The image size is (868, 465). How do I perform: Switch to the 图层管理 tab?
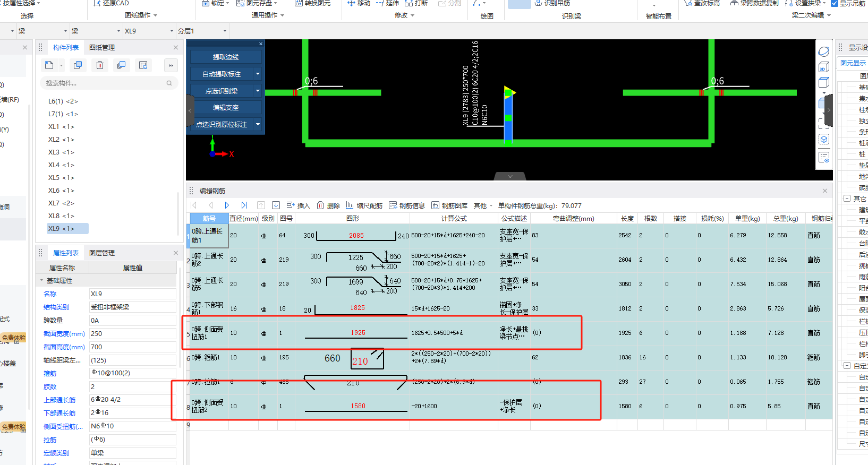[x=102, y=253]
